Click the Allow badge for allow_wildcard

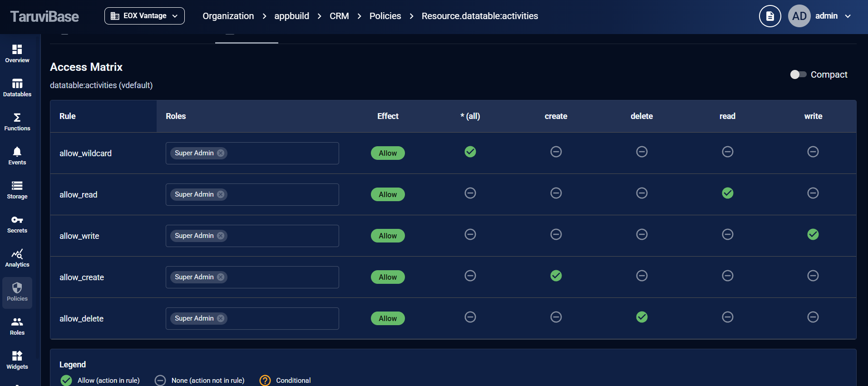tap(388, 153)
